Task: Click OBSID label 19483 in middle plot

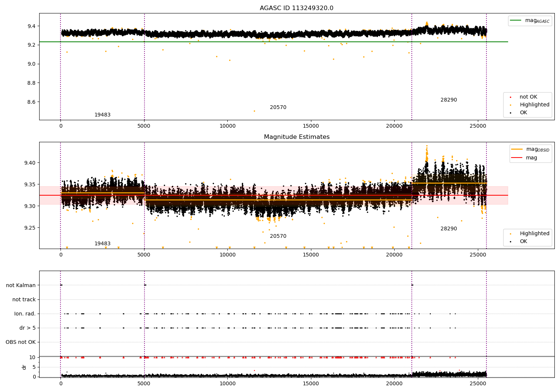Action: pyautogui.click(x=102, y=244)
